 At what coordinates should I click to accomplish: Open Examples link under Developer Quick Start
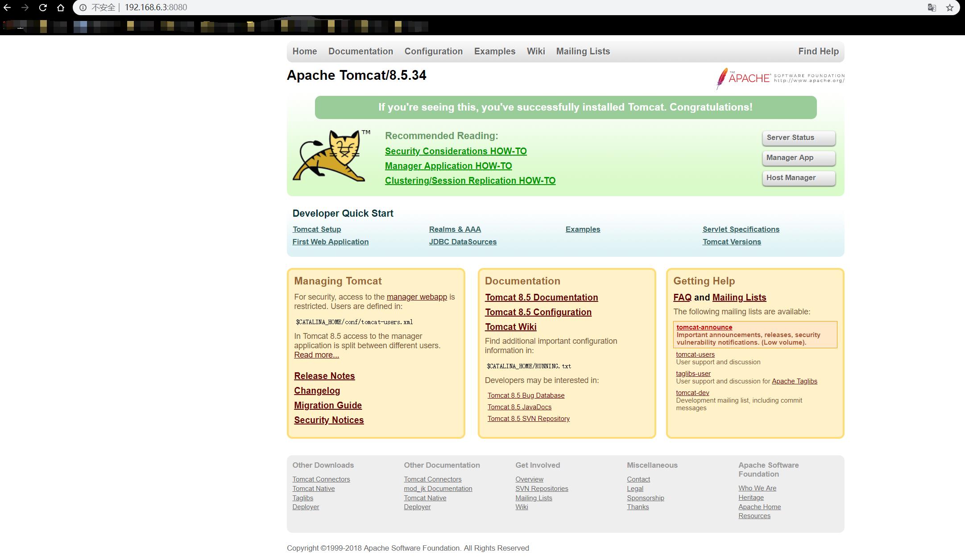tap(583, 229)
